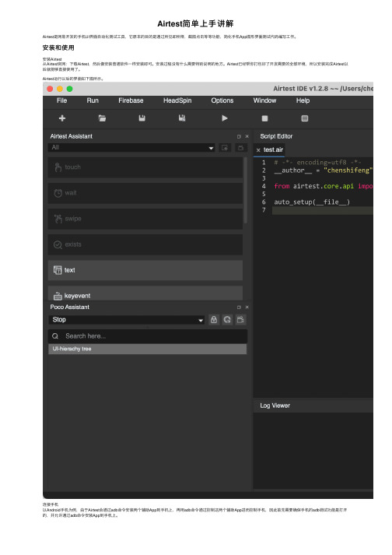Float the Poco Assistant panel

pyautogui.click(x=239, y=307)
